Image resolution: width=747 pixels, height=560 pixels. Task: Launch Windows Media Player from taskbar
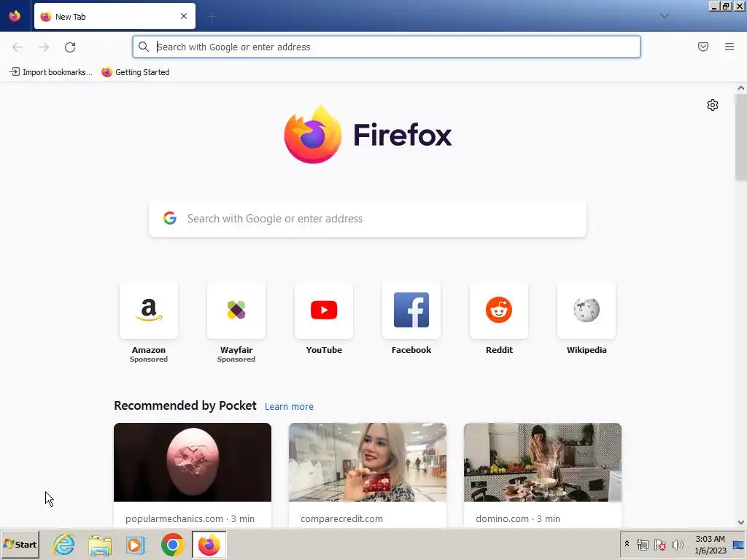click(136, 544)
